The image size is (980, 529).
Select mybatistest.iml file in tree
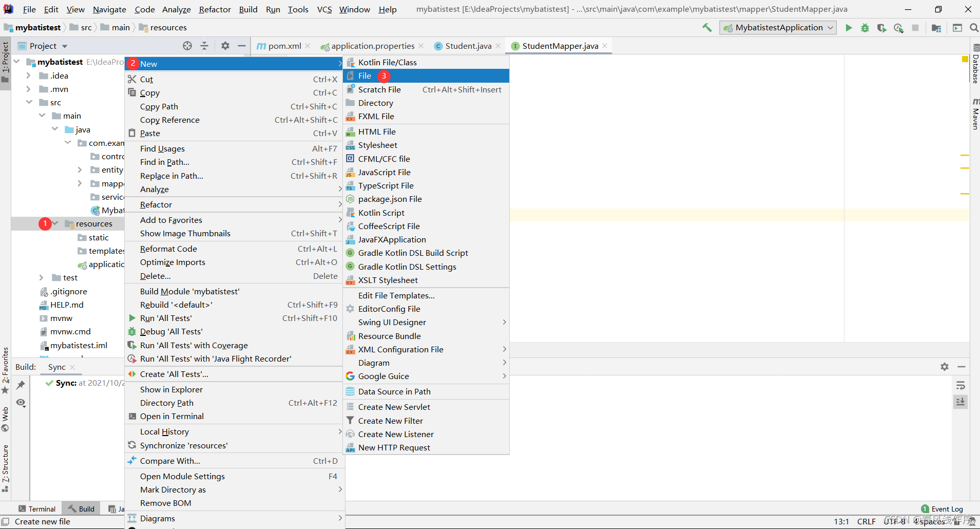[x=79, y=345]
